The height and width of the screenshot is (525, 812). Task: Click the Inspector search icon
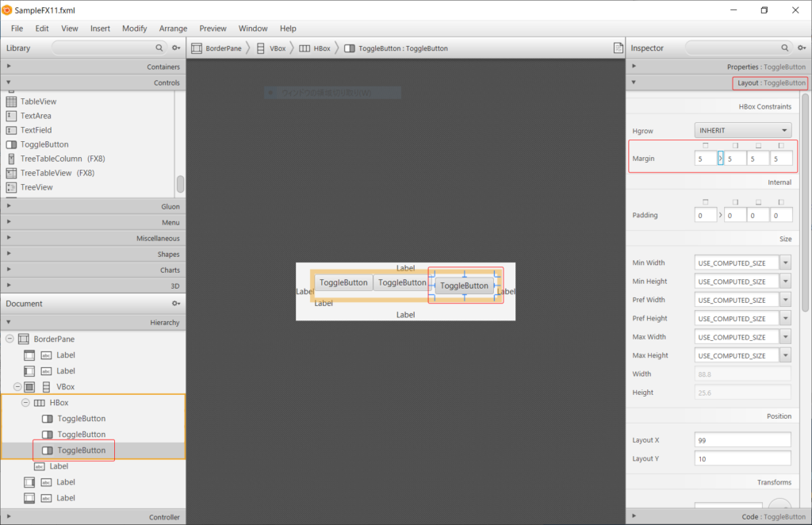click(x=785, y=48)
